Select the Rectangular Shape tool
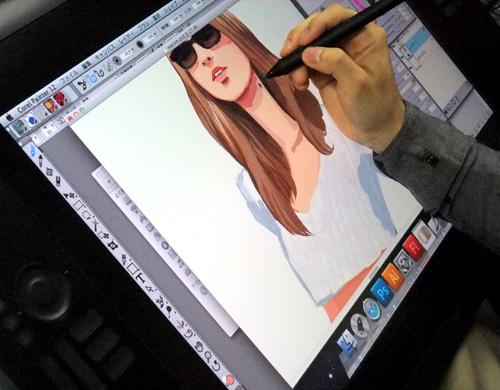This screenshot has height=390, width=500. point(132,268)
